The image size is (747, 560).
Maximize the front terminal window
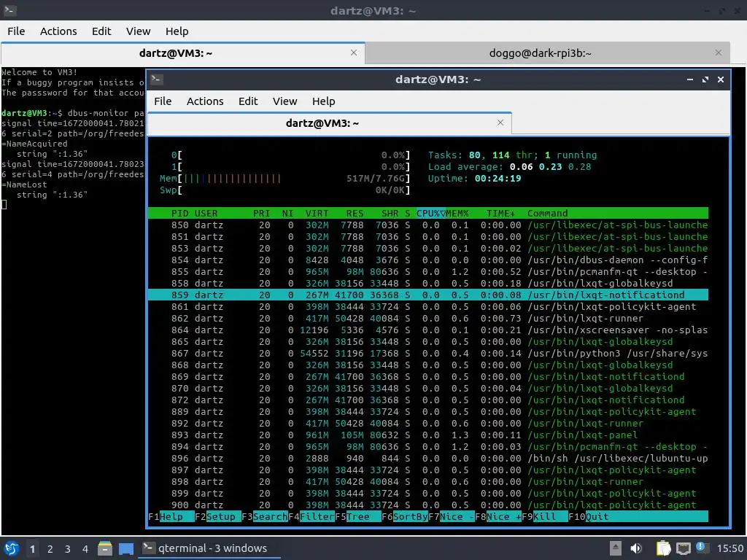(x=705, y=79)
